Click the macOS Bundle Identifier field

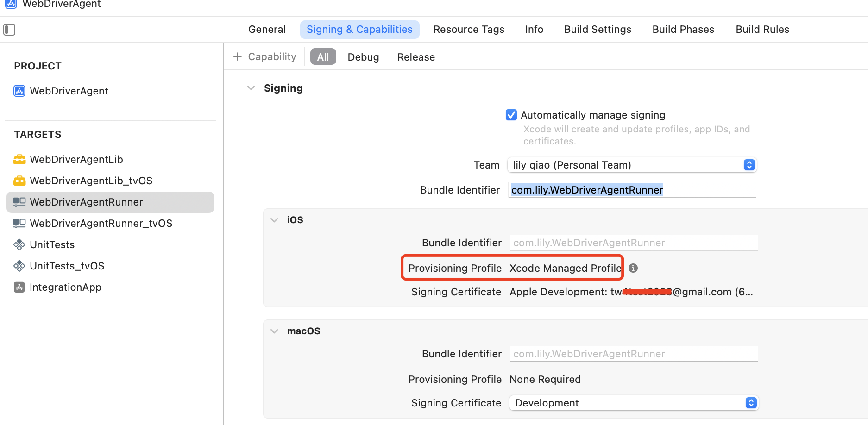(634, 354)
